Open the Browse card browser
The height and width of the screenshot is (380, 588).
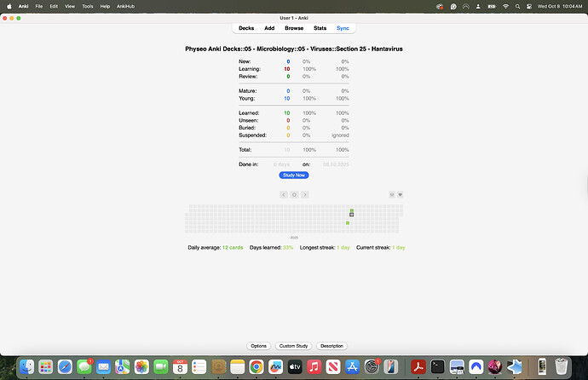[x=294, y=28]
